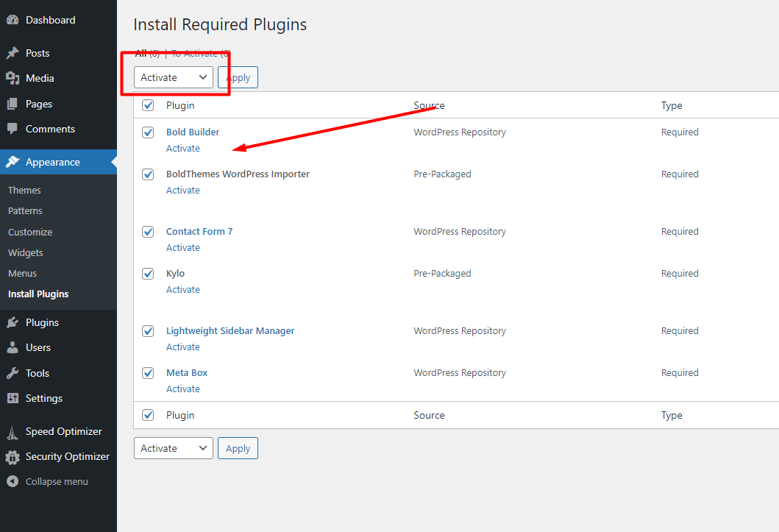Click the Settings sliders icon
This screenshot has width=779, height=532.
[13, 398]
